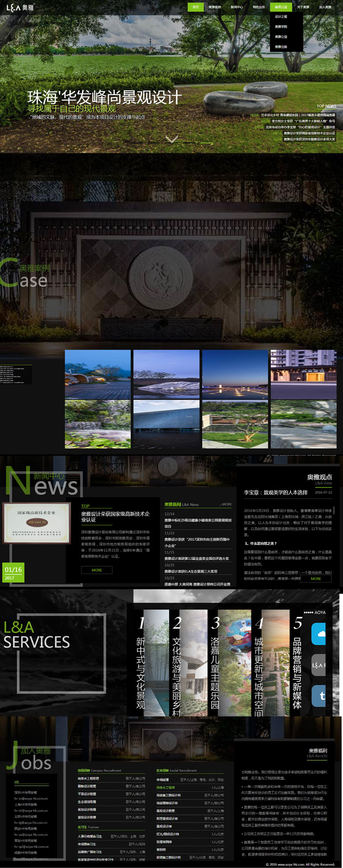The image size is (343, 868).
Task: Choose 奥雅出版 in the dropdown list
Action: (281, 47)
